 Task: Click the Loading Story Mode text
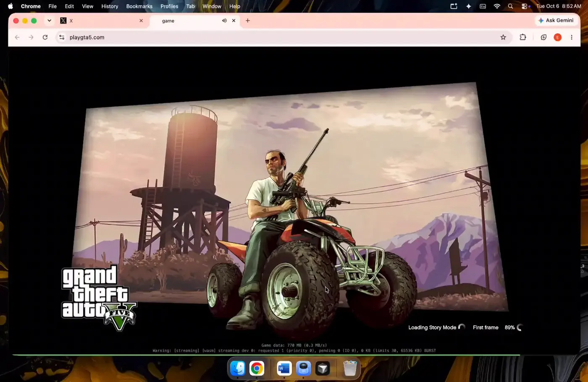coord(432,327)
